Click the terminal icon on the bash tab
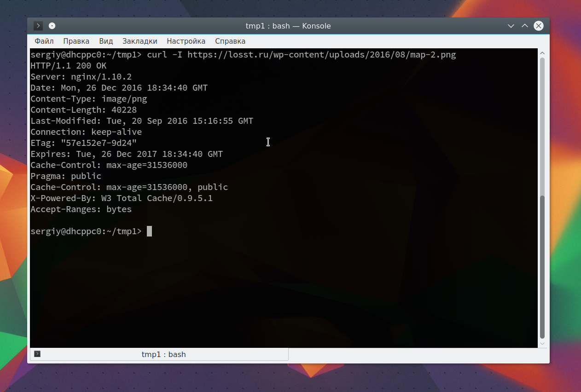Image resolution: width=581 pixels, height=392 pixels. tap(38, 354)
